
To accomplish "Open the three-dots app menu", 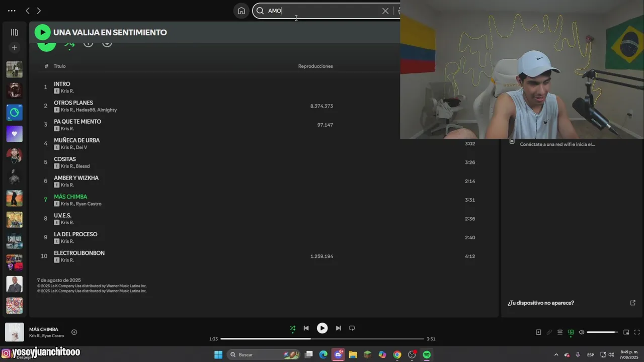I will coord(12,11).
